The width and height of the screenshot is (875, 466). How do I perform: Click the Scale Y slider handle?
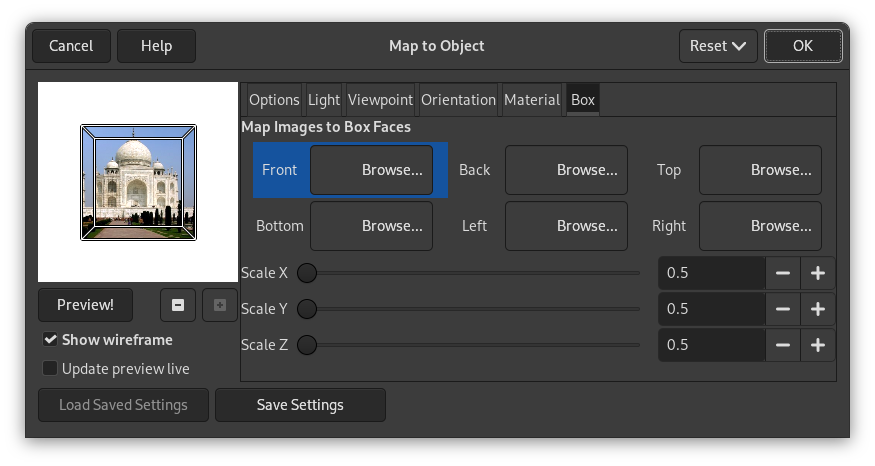[x=307, y=309]
